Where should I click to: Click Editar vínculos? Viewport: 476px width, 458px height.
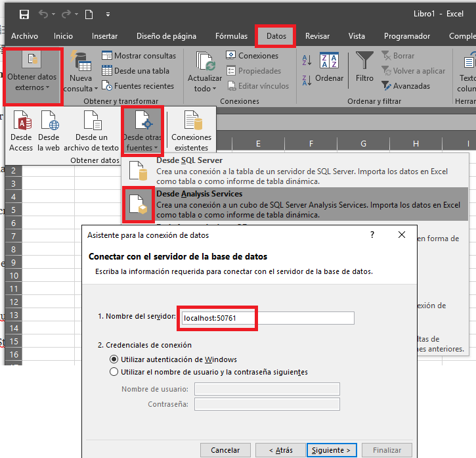click(x=258, y=86)
